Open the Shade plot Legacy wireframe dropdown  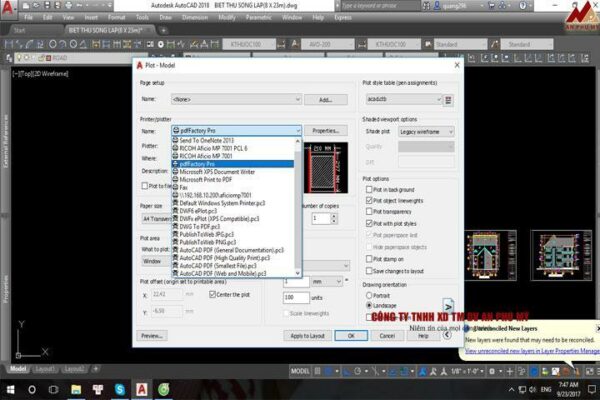point(426,132)
